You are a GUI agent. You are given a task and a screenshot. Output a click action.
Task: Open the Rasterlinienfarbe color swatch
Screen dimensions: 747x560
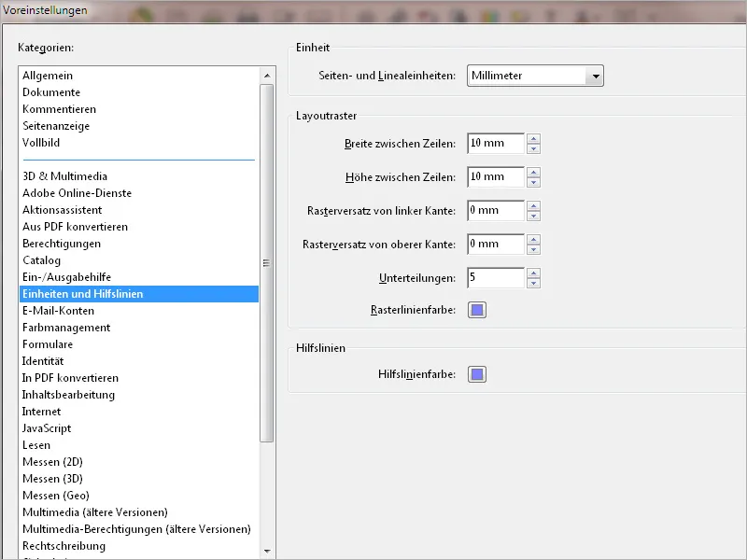(x=477, y=310)
